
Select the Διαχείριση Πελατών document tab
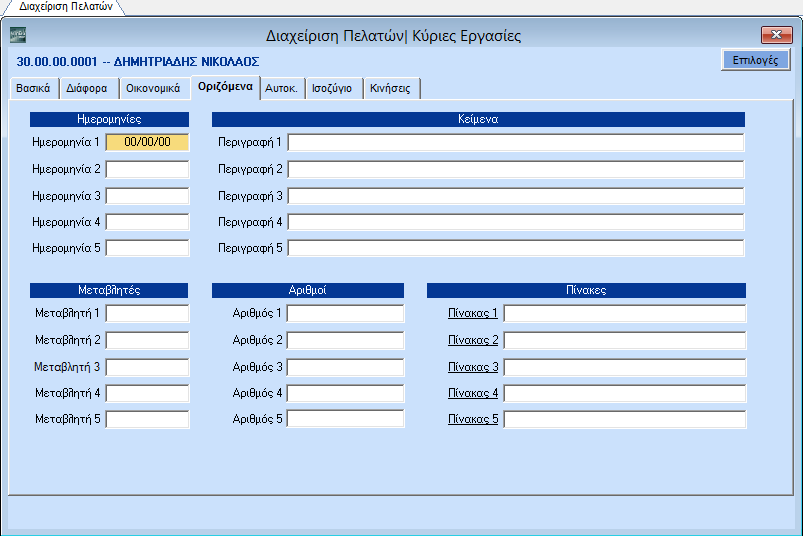click(66, 7)
